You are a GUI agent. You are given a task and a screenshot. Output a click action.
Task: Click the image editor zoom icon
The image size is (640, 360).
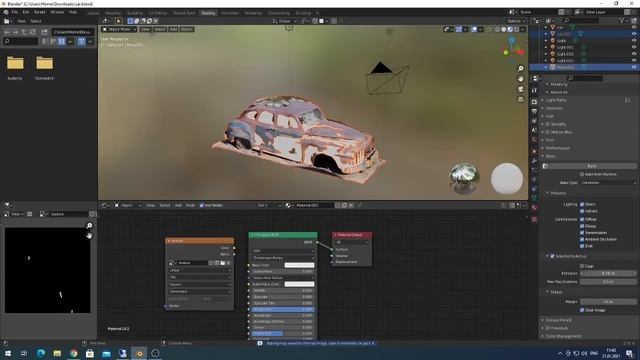pyautogui.click(x=89, y=226)
